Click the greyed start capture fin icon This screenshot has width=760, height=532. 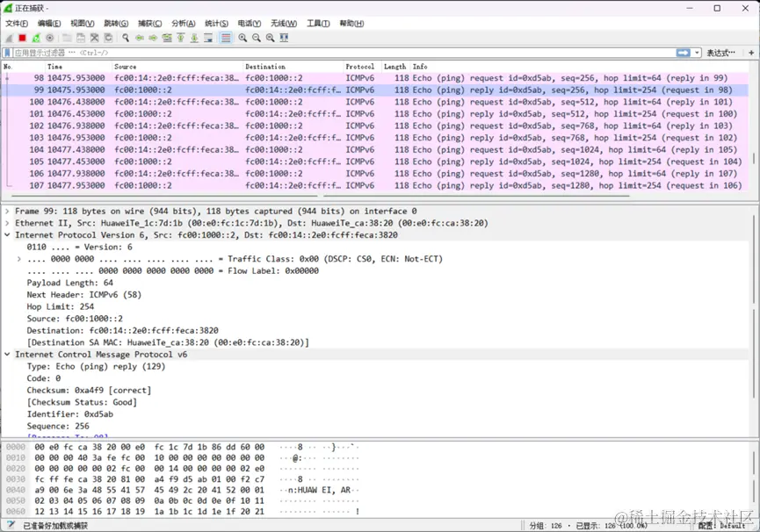coord(9,38)
